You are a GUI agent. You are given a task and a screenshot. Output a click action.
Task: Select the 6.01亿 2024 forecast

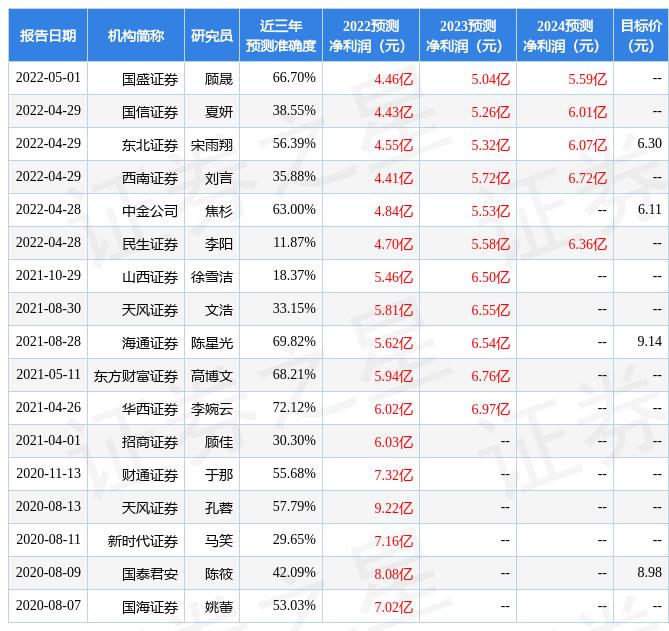pyautogui.click(x=587, y=112)
